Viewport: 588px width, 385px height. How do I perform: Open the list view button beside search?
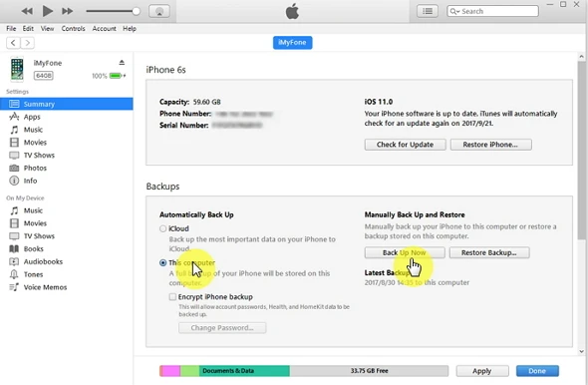[x=428, y=11]
